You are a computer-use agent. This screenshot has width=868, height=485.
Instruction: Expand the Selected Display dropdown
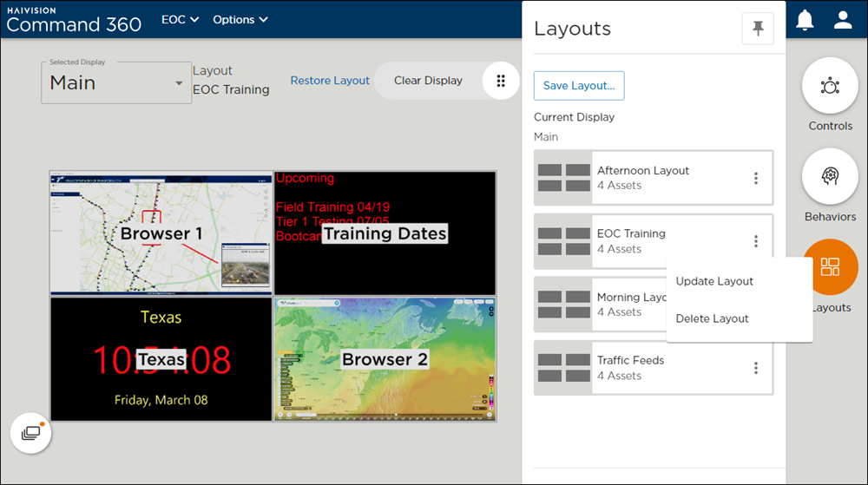tap(116, 83)
